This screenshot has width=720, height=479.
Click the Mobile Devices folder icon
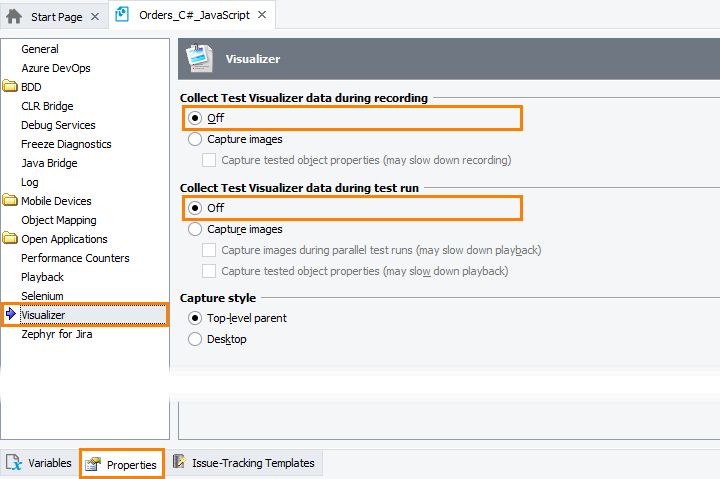[10, 201]
